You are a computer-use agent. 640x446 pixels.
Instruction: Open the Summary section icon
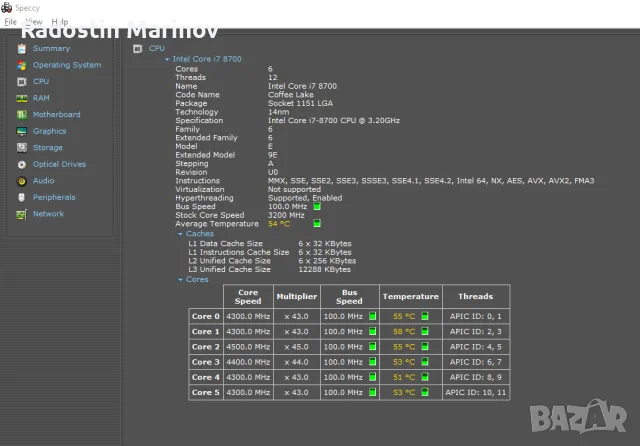coord(22,49)
